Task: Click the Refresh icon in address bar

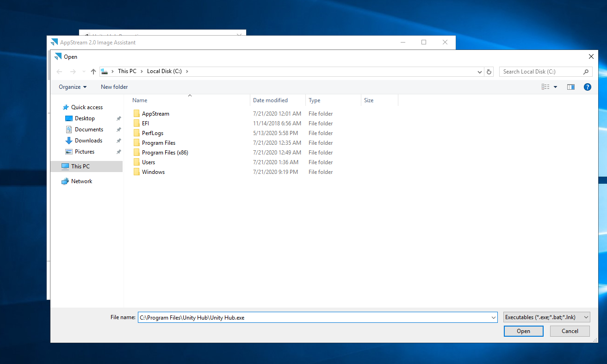Action: click(x=489, y=72)
